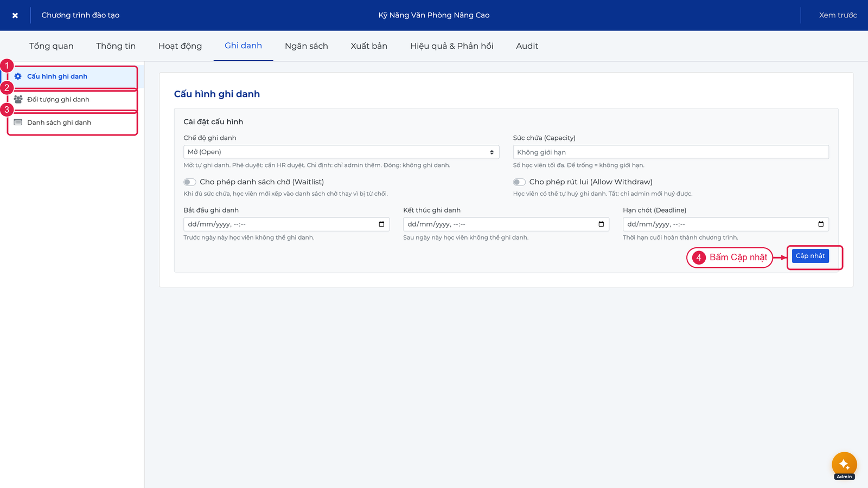
Task: Click the gear icon beside Cấu hình ghi danh
Action: (18, 76)
